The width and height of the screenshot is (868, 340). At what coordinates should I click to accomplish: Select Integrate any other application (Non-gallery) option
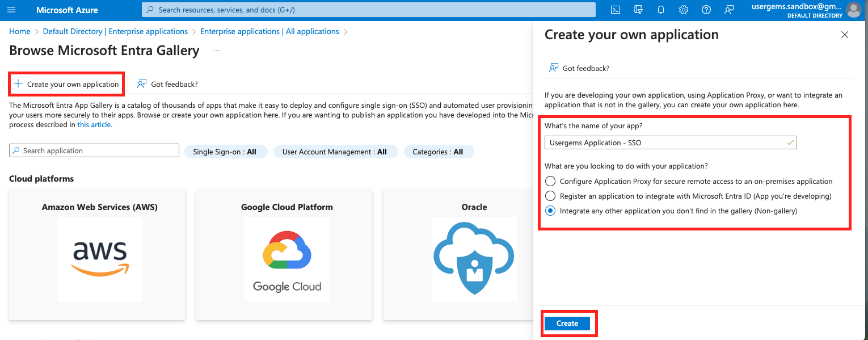click(550, 211)
